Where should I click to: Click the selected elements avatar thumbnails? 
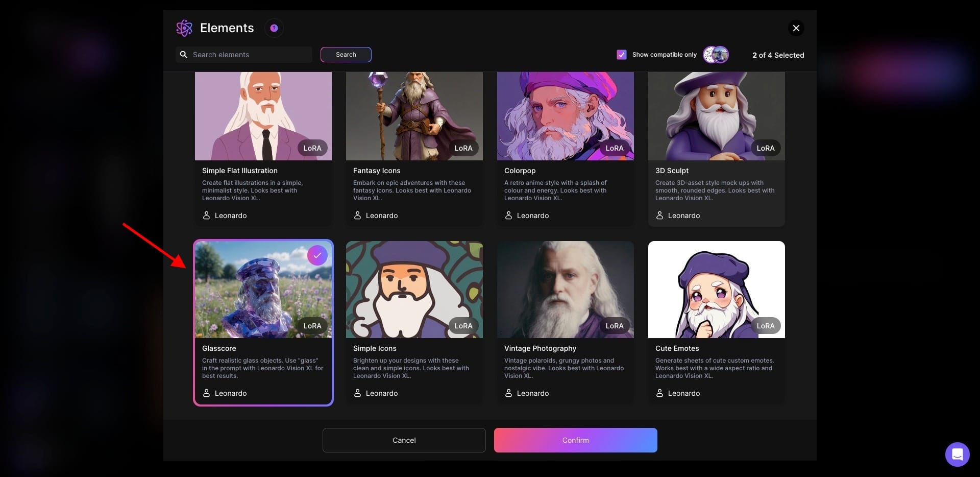716,55
